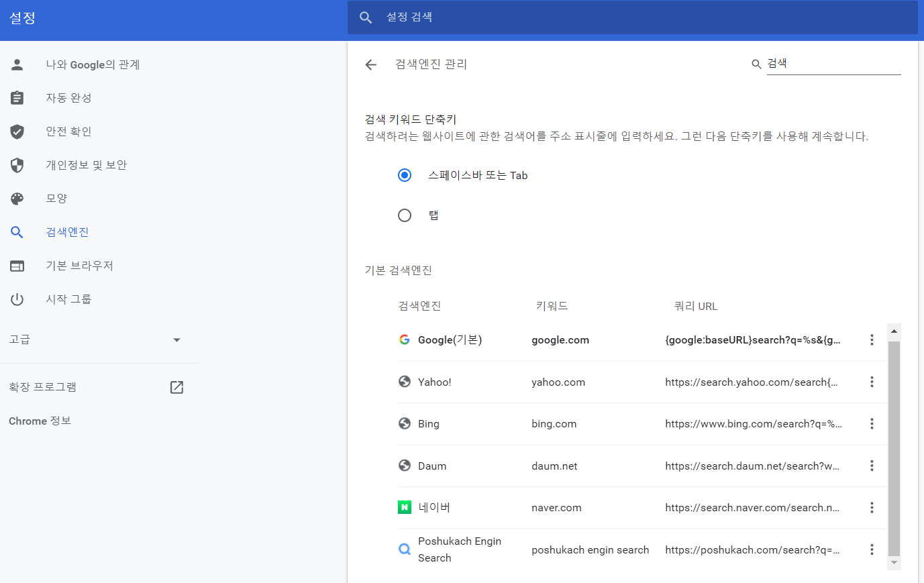924x583 pixels.
Task: Click the scrollbar up arrow in engine list
Action: click(x=894, y=331)
